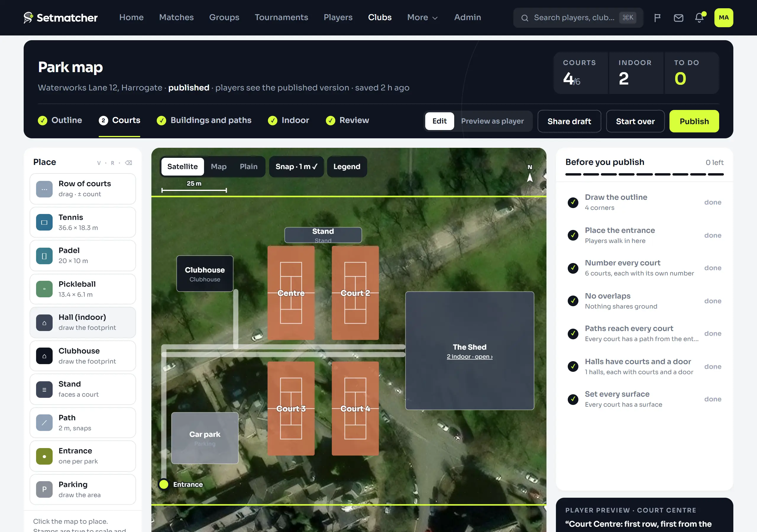The width and height of the screenshot is (757, 532).
Task: Switch to Preview as player mode
Action: point(492,121)
